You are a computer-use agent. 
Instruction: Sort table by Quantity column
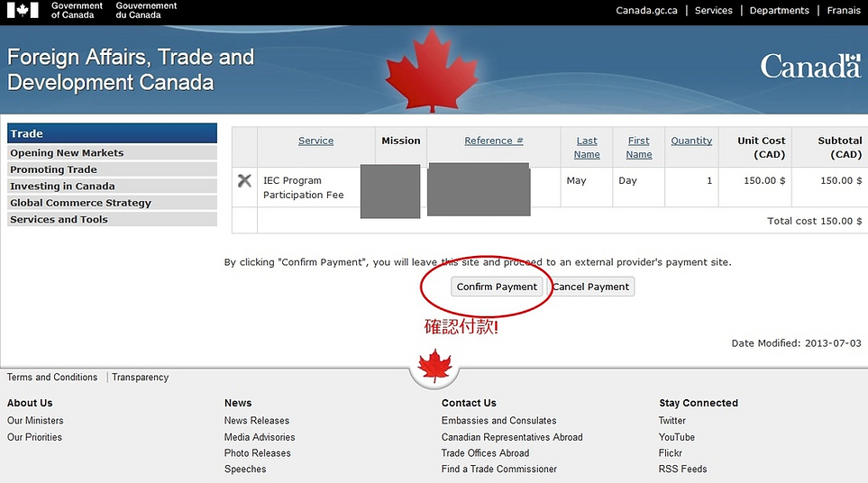(x=691, y=141)
